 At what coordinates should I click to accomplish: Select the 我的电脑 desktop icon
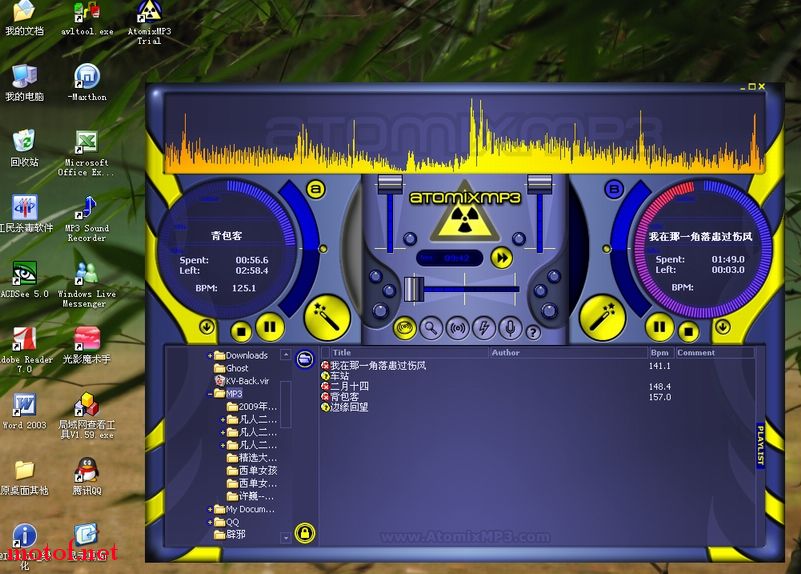[x=24, y=83]
